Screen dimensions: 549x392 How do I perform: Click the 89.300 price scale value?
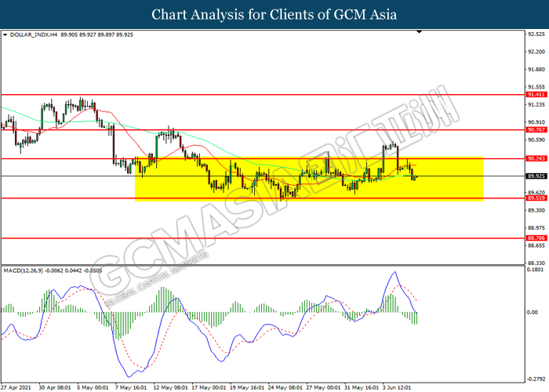[x=536, y=210]
